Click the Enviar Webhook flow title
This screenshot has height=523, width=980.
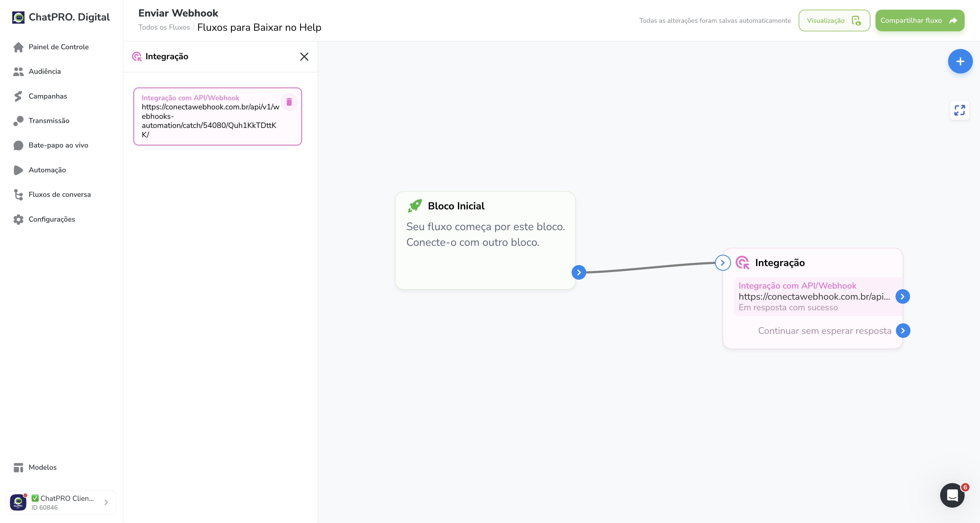[x=178, y=13]
